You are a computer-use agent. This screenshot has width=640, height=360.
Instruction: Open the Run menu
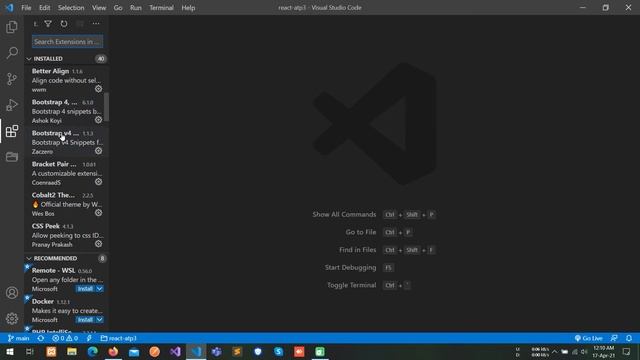pyautogui.click(x=136, y=8)
